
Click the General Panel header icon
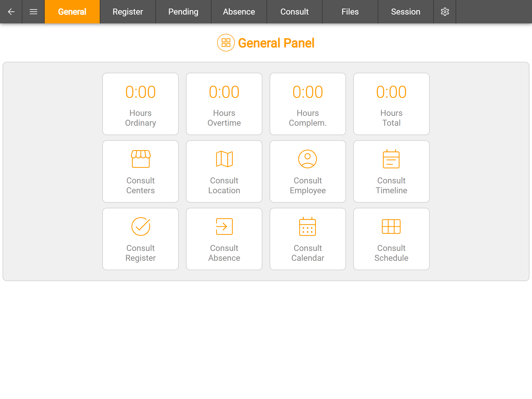226,43
